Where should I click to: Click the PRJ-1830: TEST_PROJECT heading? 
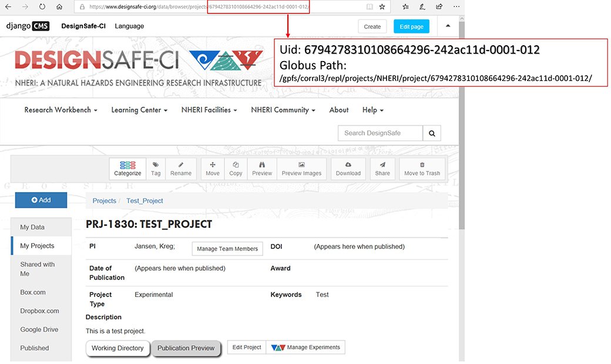[x=149, y=225]
